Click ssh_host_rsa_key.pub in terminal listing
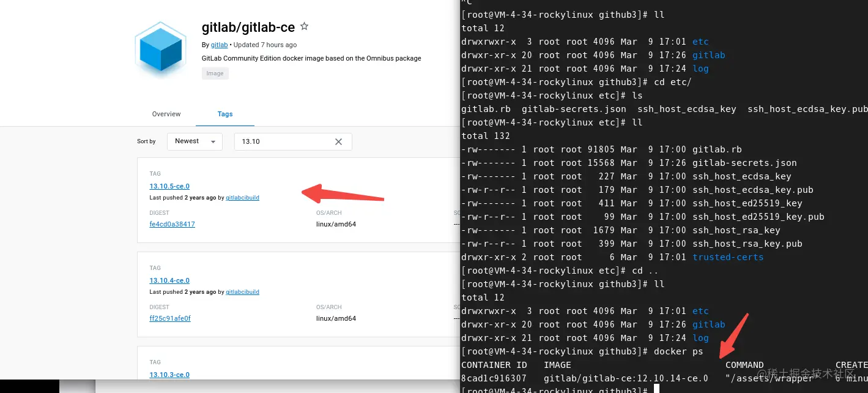This screenshot has height=393, width=868. tap(747, 244)
